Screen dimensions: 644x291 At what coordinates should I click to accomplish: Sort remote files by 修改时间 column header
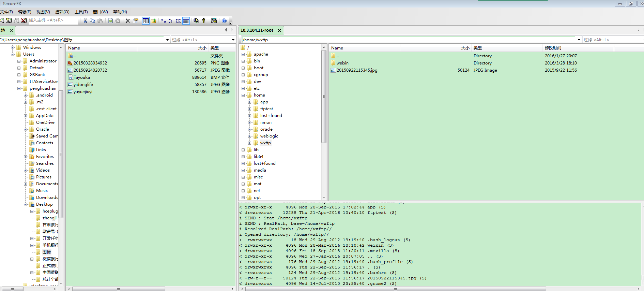point(553,48)
